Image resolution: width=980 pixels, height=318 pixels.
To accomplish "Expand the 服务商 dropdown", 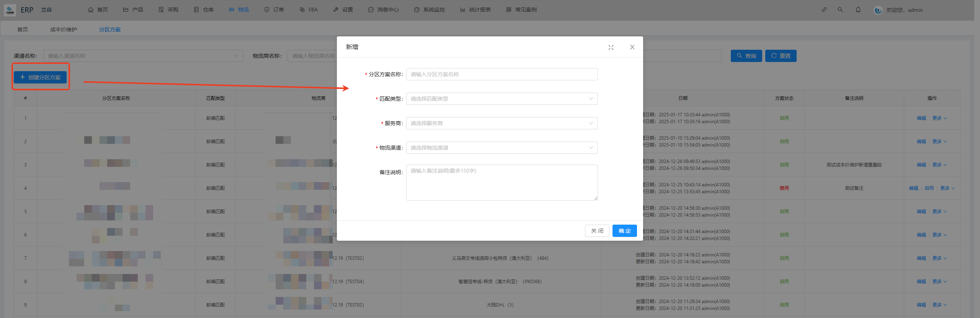I will [x=501, y=123].
